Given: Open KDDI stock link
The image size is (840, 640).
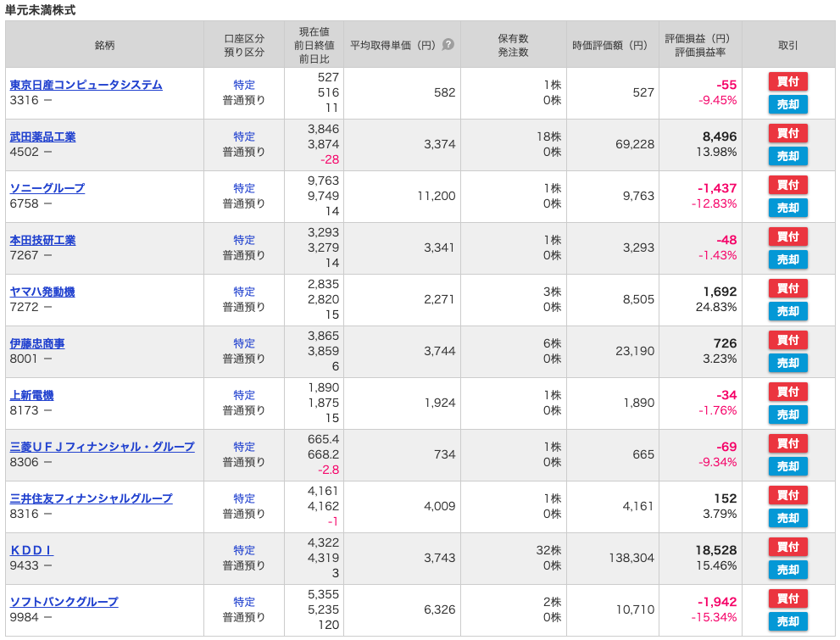Looking at the screenshot, I should click(x=31, y=550).
